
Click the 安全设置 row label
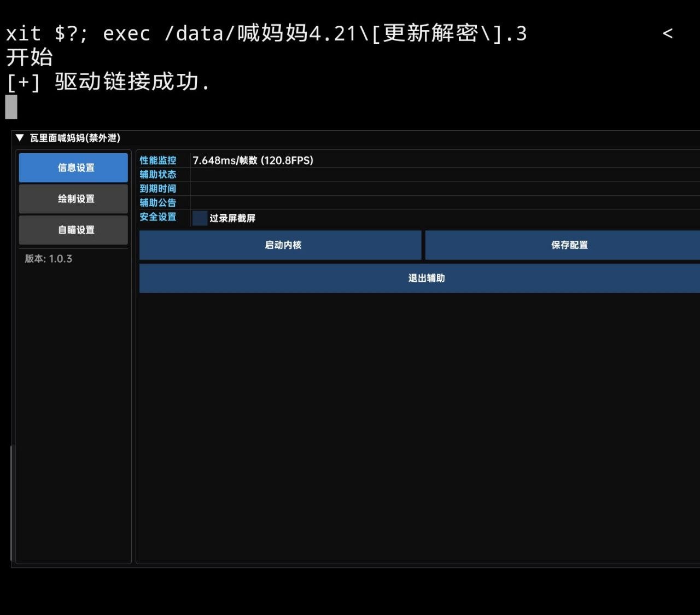coord(158,217)
